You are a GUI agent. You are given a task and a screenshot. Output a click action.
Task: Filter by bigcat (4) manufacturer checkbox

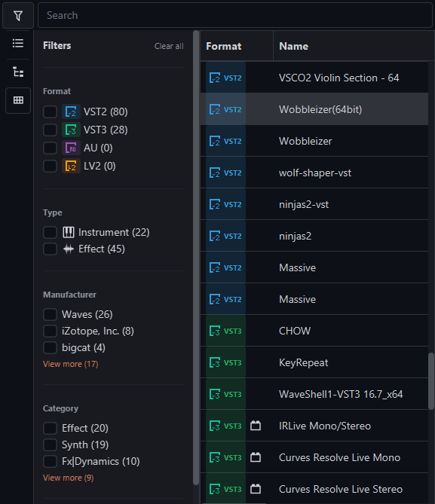click(51, 348)
